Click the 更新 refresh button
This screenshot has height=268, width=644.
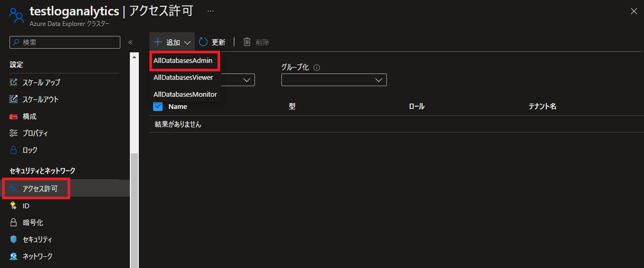213,42
